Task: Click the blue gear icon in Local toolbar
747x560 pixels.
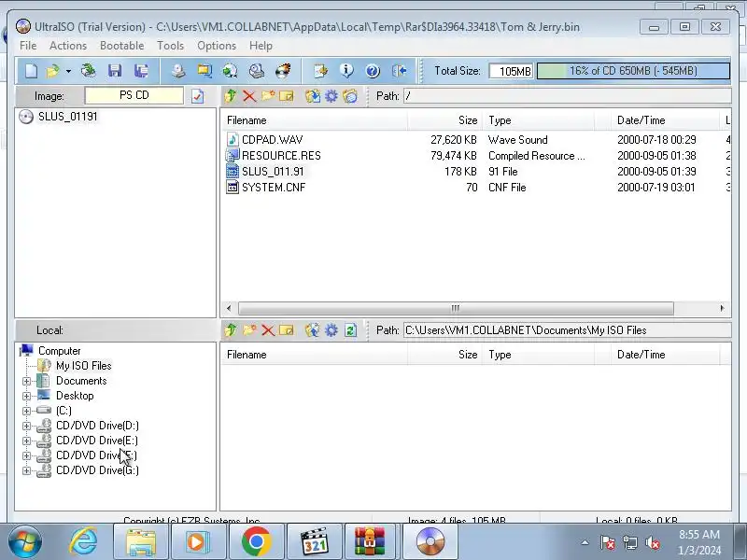Action: pos(331,330)
